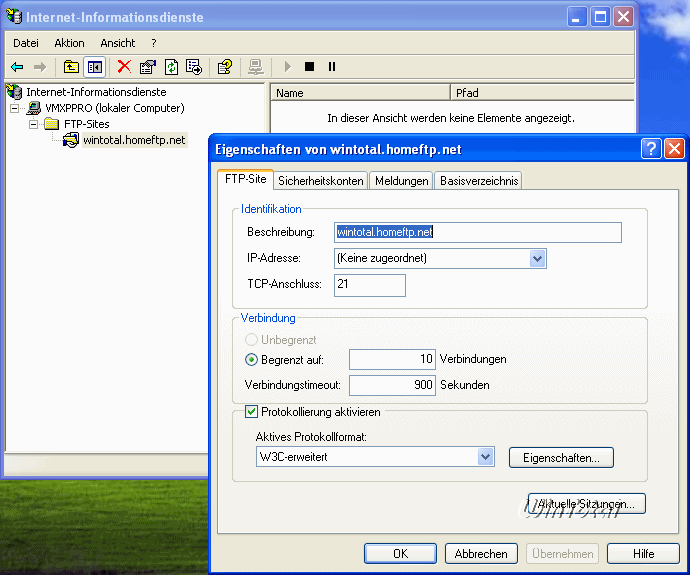Viewport: 690px width, 575px height.
Task: Collapse the VMXPPRO tree node
Action: click(x=15, y=108)
